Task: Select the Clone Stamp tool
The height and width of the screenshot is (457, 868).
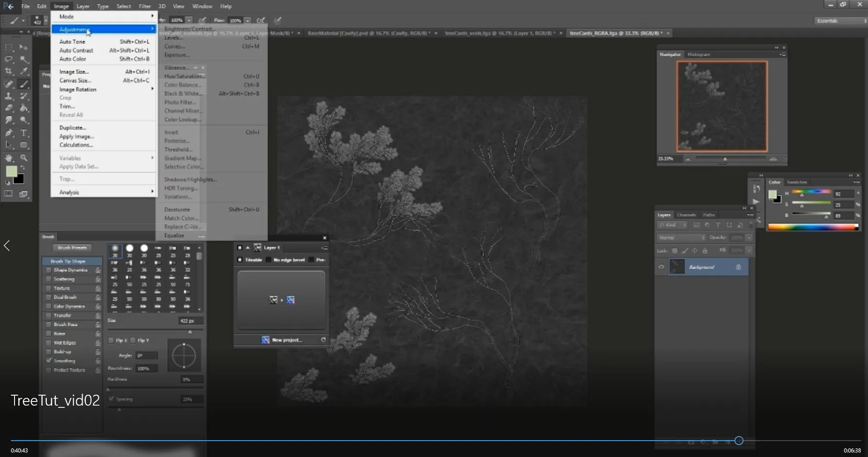Action: point(9,96)
